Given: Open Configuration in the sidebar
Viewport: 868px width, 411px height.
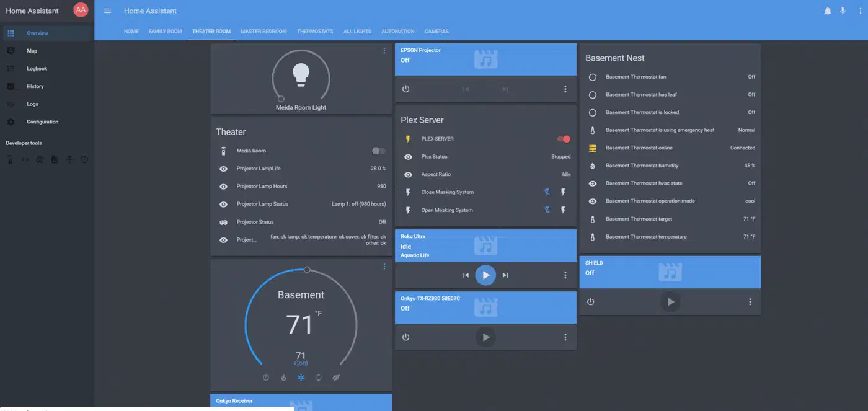Looking at the screenshot, I should coord(42,122).
